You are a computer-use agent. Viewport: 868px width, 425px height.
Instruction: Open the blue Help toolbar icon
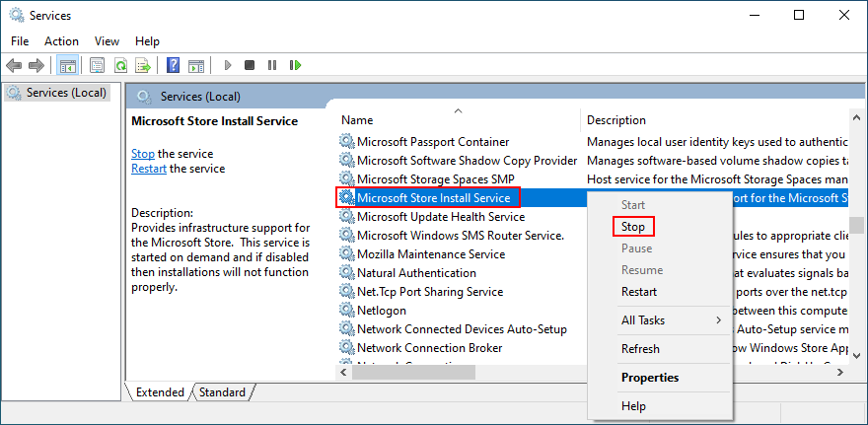(173, 65)
